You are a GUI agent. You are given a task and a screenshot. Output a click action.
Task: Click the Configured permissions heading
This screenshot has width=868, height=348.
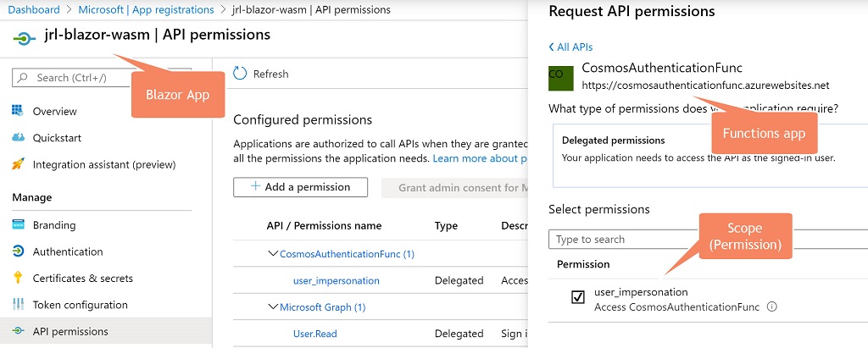pos(303,119)
